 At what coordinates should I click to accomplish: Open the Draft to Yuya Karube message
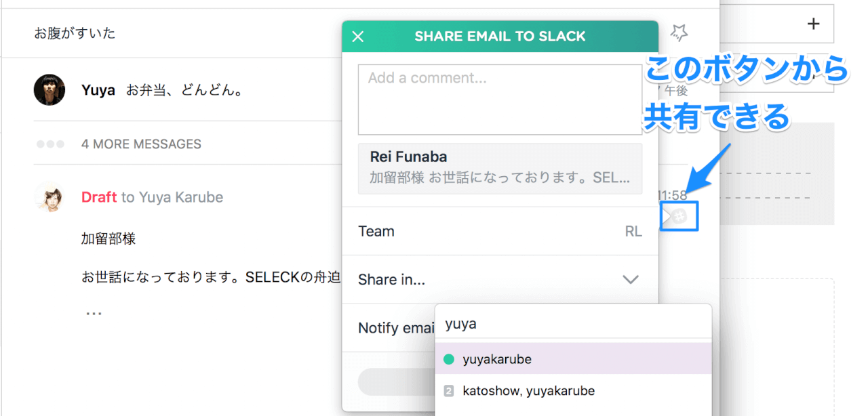click(152, 197)
